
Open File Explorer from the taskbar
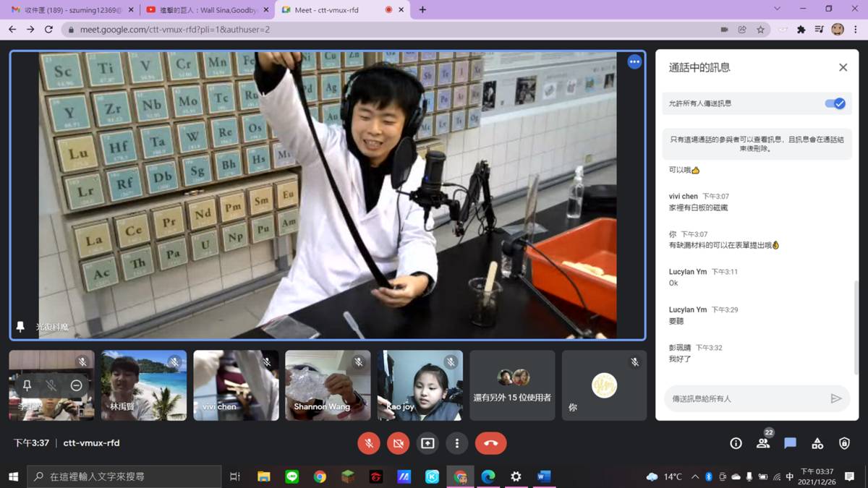(263, 476)
